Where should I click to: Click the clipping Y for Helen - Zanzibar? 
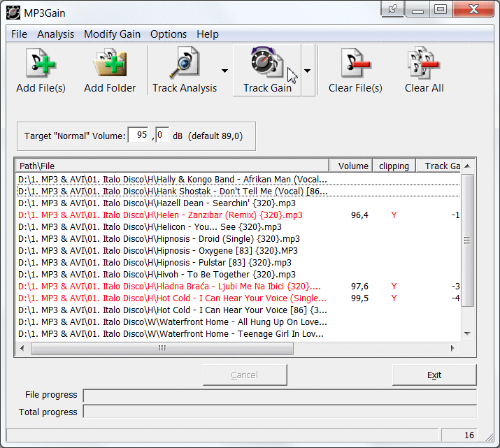[x=394, y=215]
